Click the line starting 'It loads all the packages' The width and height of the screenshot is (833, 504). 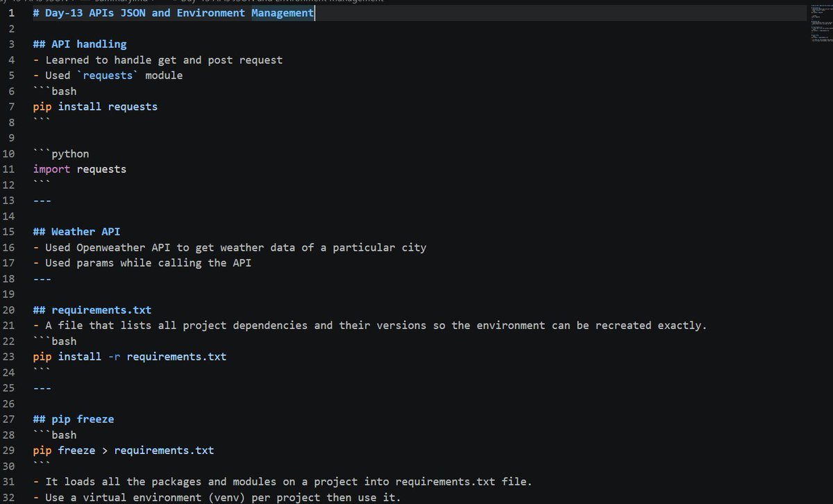pyautogui.click(x=283, y=482)
